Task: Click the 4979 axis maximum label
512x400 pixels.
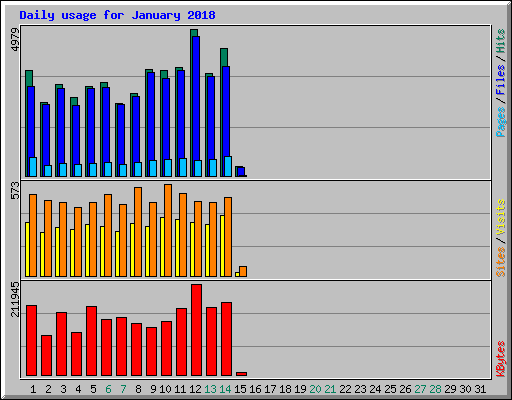Action: 15,40
